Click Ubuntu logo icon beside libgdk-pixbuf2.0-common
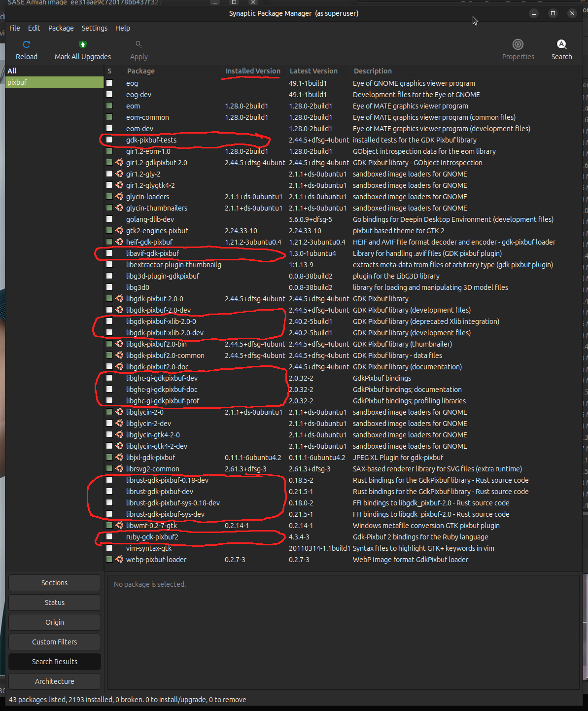 click(119, 355)
